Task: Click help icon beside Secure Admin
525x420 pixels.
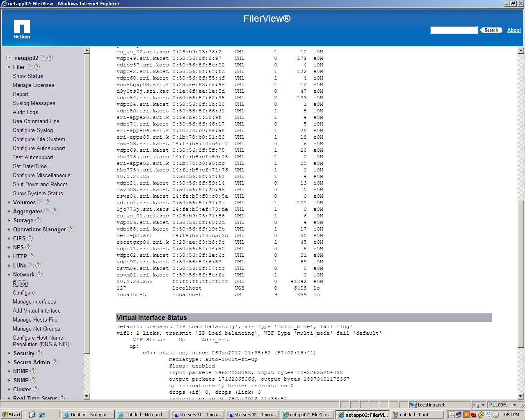Action: (55, 362)
